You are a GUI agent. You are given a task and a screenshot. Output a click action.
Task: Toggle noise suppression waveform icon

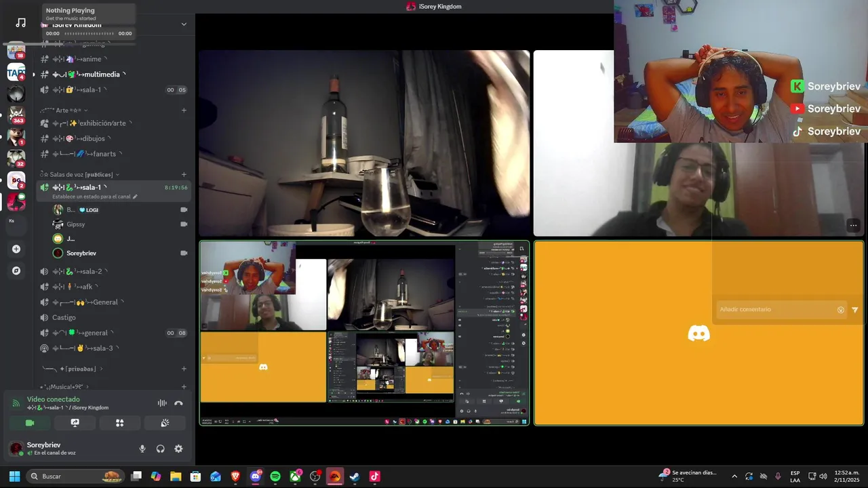point(162,403)
